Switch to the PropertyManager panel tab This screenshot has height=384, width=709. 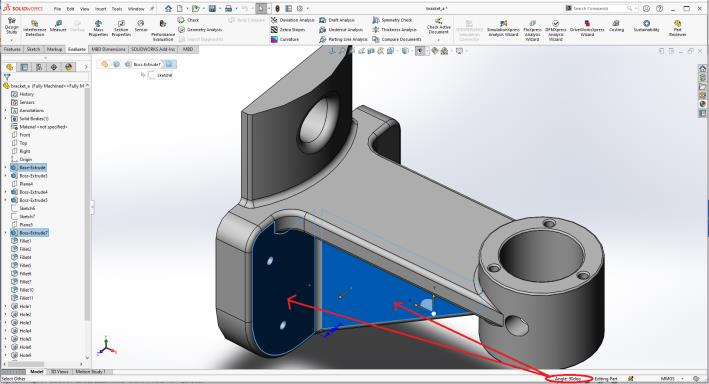click(x=24, y=67)
